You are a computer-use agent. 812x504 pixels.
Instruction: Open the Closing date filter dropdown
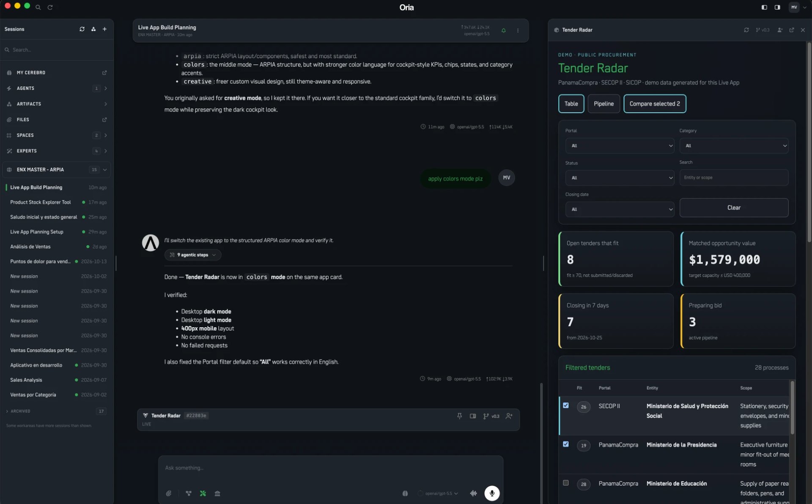620,209
